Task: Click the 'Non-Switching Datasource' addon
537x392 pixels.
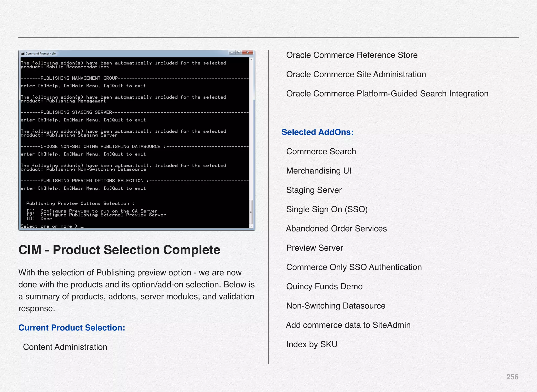Action: point(336,306)
